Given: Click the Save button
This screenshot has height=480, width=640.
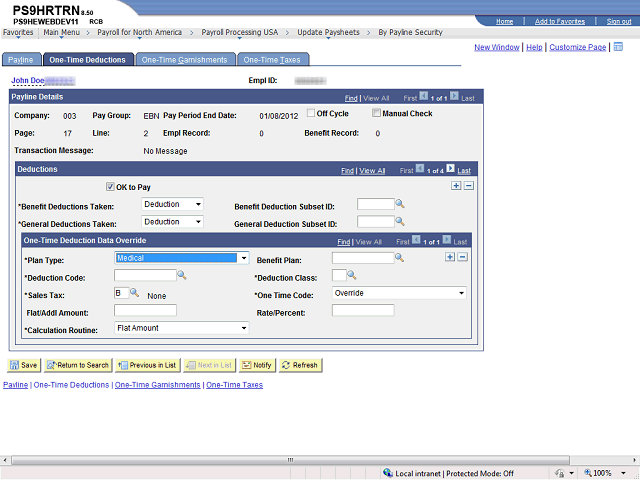Looking at the screenshot, I should (24, 365).
